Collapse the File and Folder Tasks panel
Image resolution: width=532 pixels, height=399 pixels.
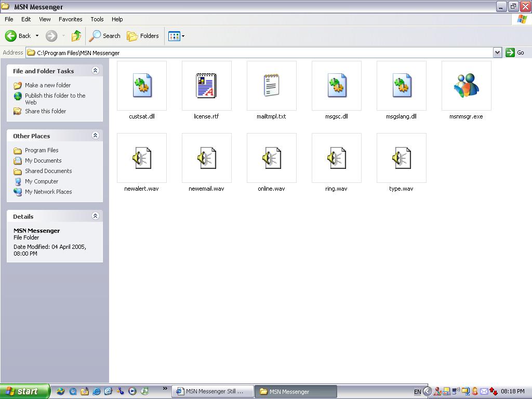click(96, 70)
